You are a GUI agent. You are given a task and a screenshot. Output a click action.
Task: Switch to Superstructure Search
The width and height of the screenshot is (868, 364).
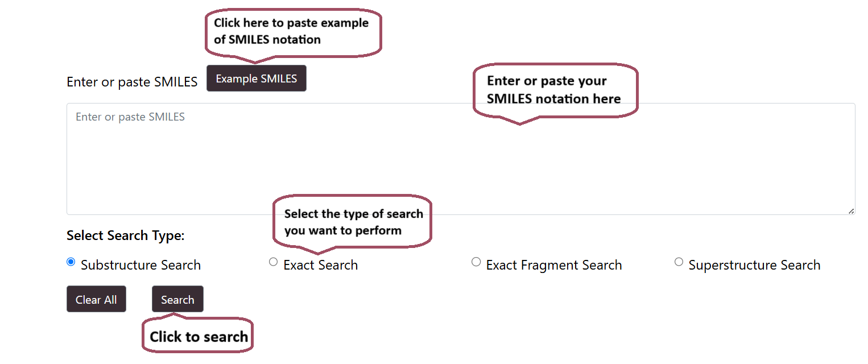point(679,261)
